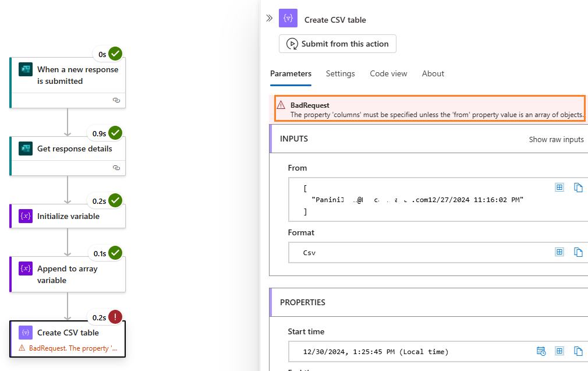The height and width of the screenshot is (371, 588).
Task: Click the INPUTS section header
Action: pyautogui.click(x=428, y=139)
